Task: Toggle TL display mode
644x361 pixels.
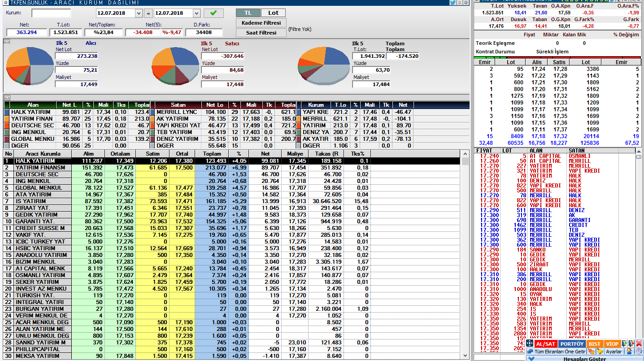Action: click(x=248, y=13)
